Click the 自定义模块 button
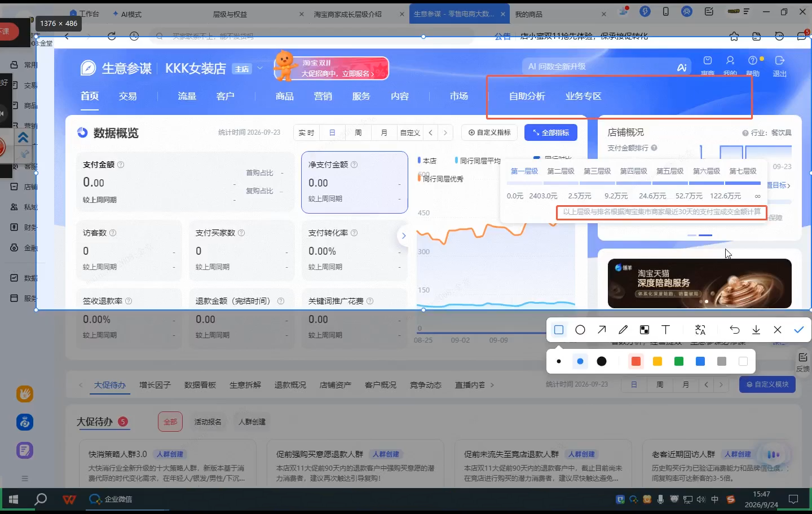 pos(767,384)
